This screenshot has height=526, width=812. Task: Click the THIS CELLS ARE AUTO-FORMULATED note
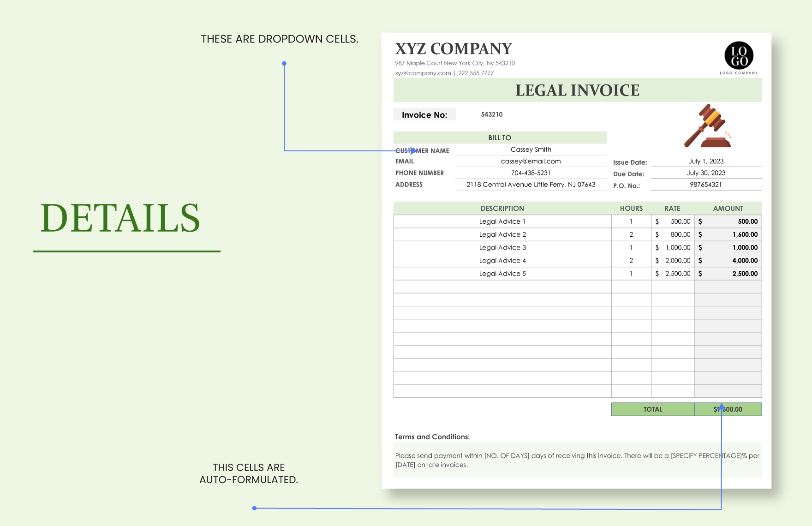pyautogui.click(x=249, y=473)
